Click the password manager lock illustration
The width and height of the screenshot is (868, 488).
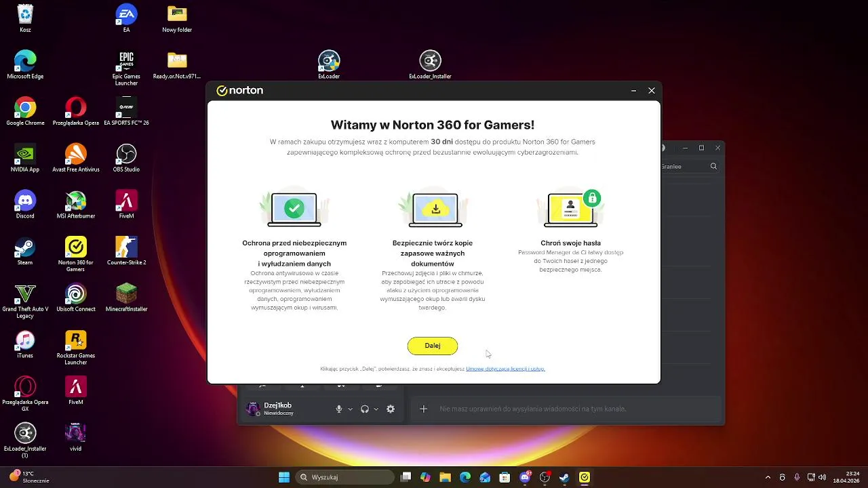571,207
